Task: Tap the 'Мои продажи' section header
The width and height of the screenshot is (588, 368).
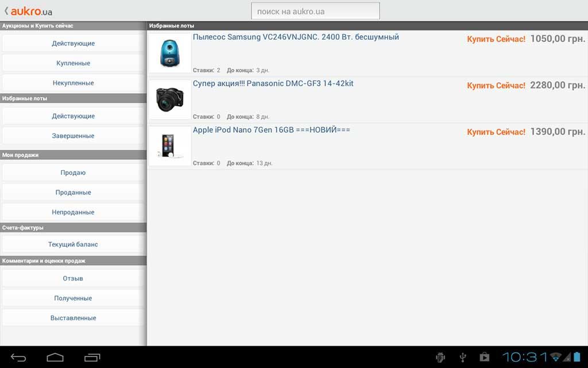Action: (73, 155)
